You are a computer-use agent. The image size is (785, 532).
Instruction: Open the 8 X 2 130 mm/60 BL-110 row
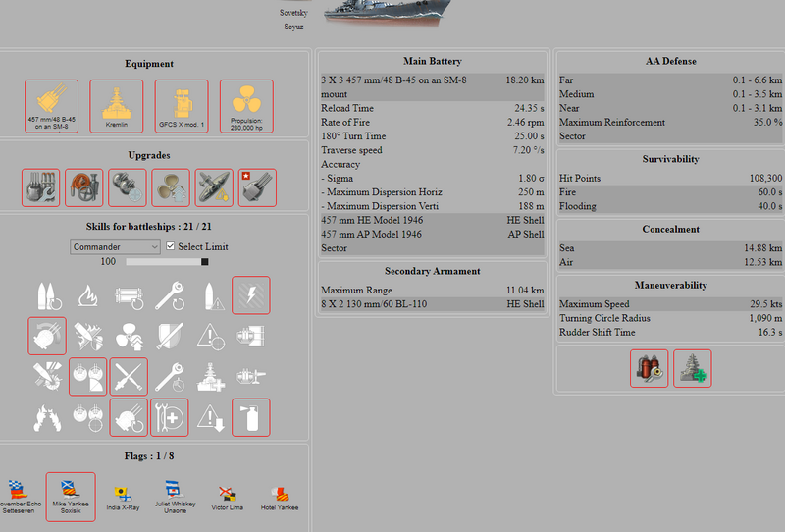[x=433, y=304]
